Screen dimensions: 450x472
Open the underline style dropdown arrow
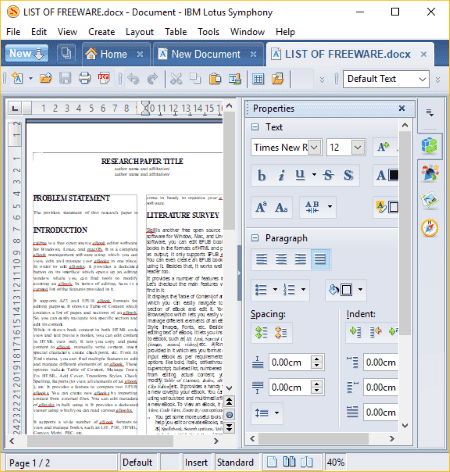(x=314, y=175)
